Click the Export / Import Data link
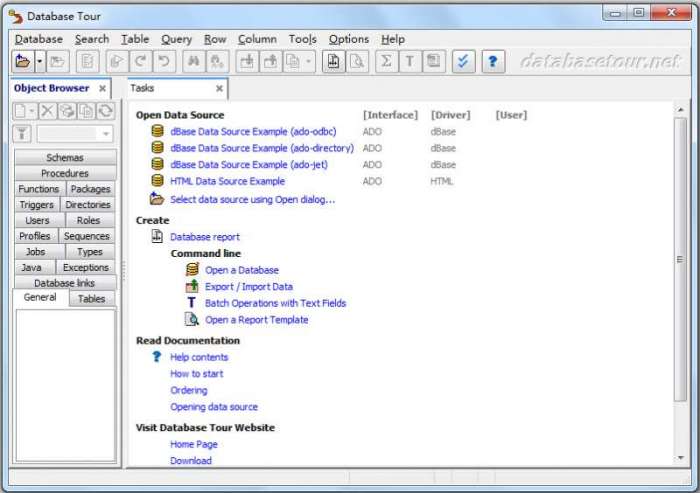 (248, 287)
